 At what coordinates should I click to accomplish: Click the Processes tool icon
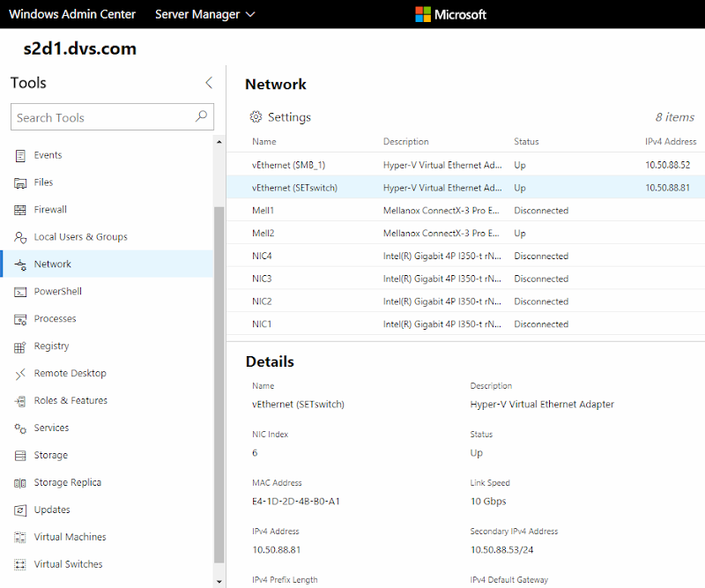pyautogui.click(x=20, y=319)
